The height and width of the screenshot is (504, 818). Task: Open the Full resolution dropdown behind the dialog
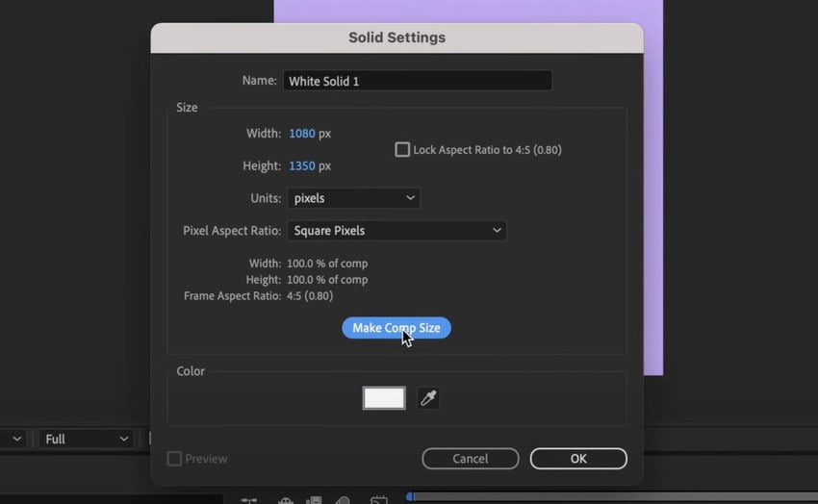(86, 439)
